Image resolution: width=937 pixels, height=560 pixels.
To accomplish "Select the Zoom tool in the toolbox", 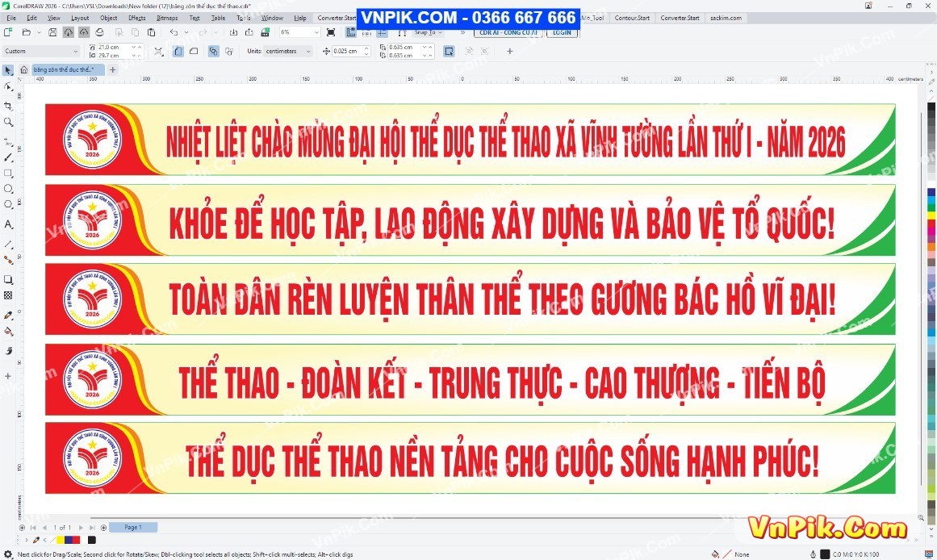I will coord(8,122).
